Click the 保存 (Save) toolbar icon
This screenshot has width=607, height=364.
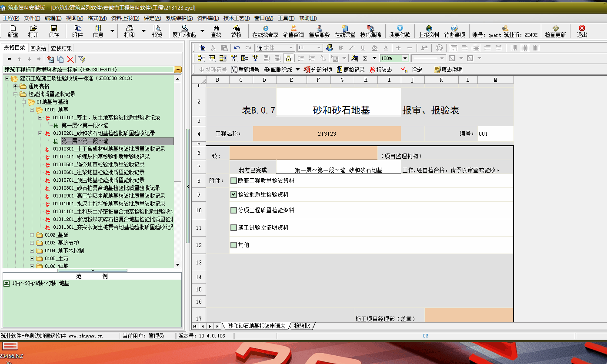54,31
